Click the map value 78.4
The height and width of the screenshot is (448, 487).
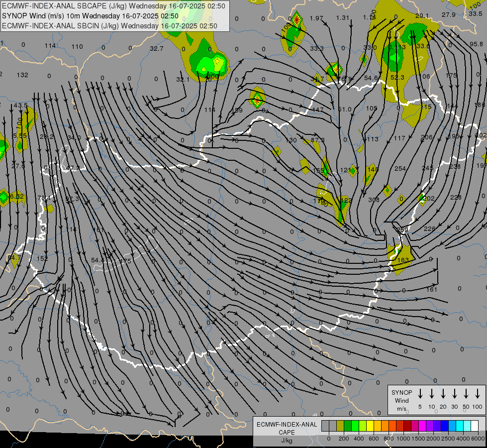[x=44, y=198]
